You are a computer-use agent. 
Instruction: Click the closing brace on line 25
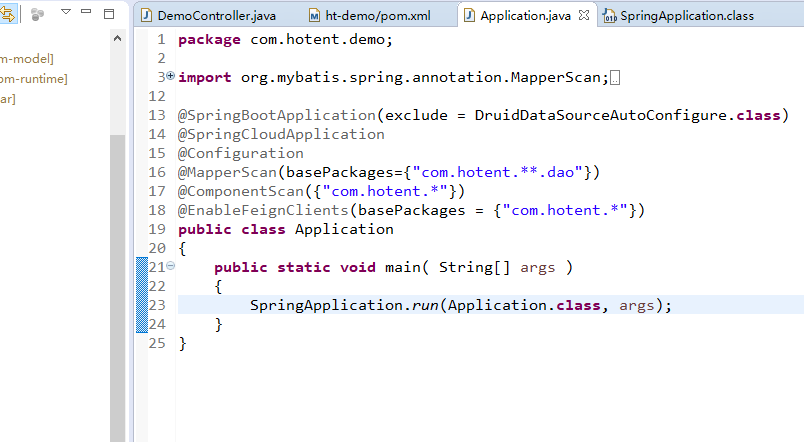click(183, 343)
